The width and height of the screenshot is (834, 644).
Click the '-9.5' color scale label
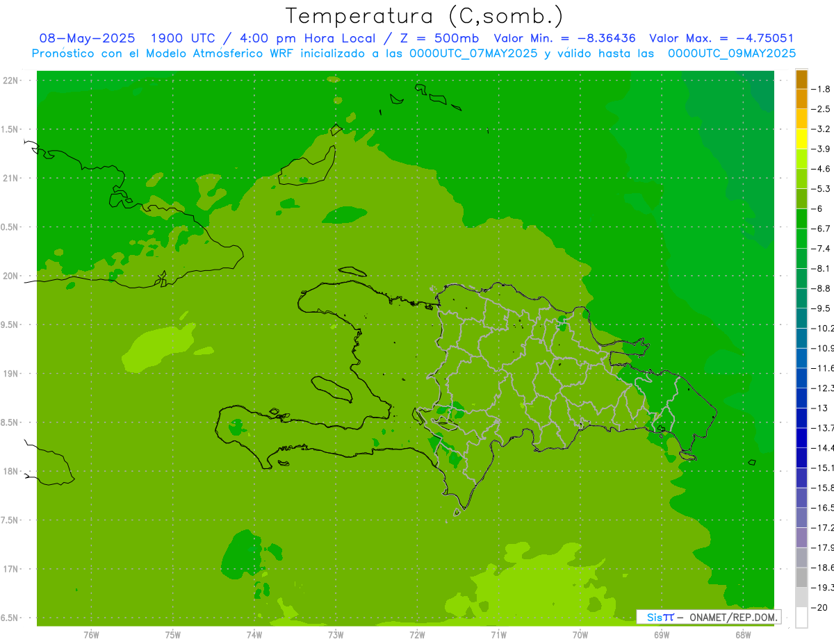point(821,308)
